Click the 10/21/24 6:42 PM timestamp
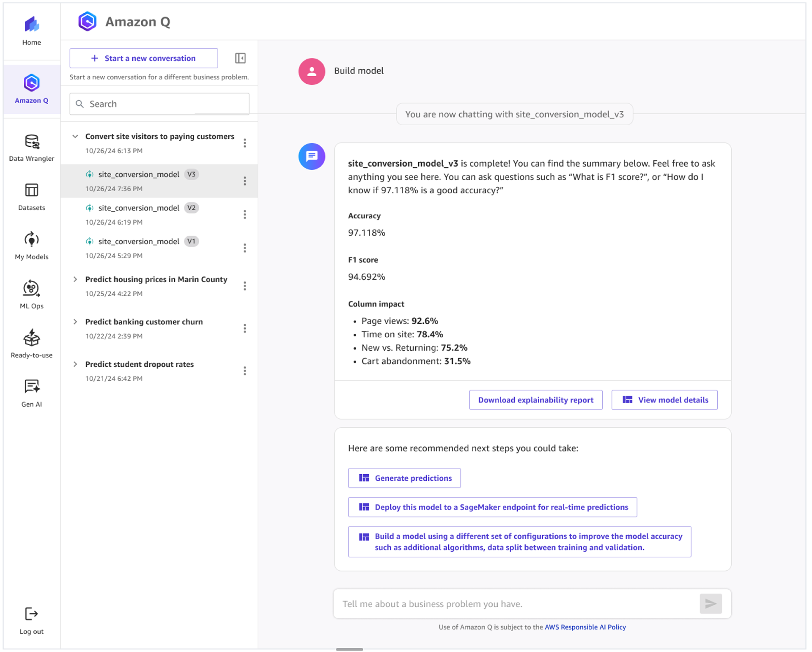The width and height of the screenshot is (812, 652). (x=114, y=379)
